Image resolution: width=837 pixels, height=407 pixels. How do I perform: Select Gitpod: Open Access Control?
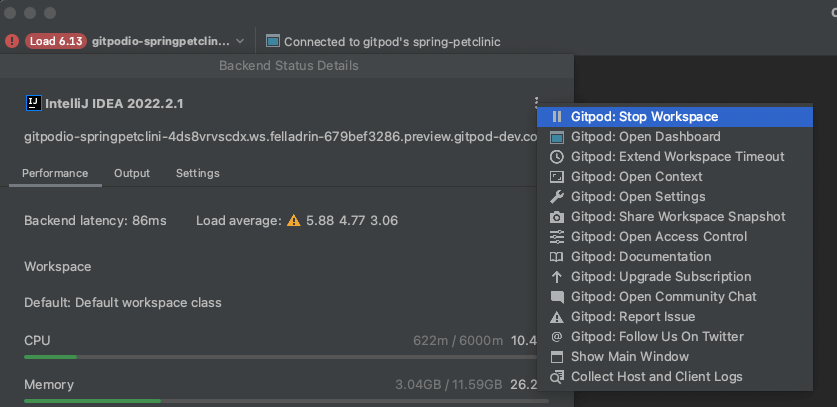click(x=675, y=237)
